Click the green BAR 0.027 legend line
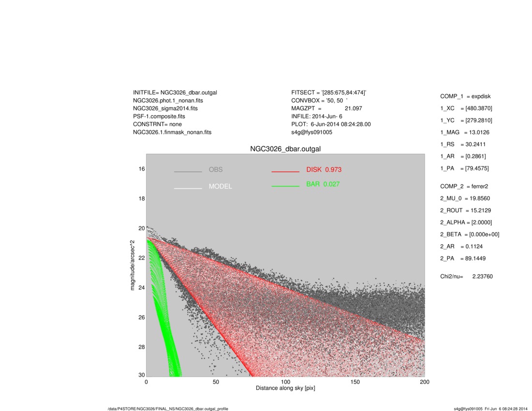 coord(285,186)
